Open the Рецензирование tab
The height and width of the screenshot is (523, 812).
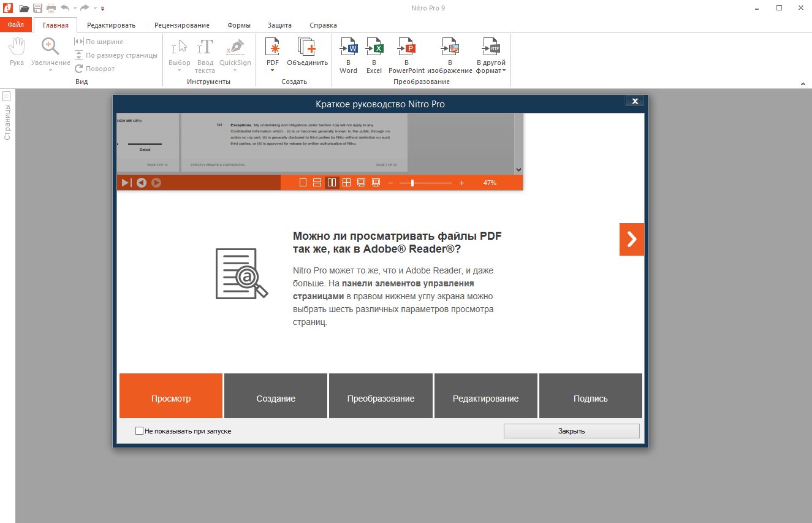point(182,25)
